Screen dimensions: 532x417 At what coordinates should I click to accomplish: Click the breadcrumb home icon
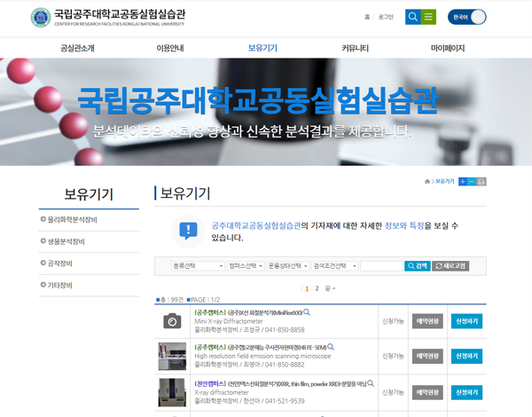pyautogui.click(x=427, y=181)
